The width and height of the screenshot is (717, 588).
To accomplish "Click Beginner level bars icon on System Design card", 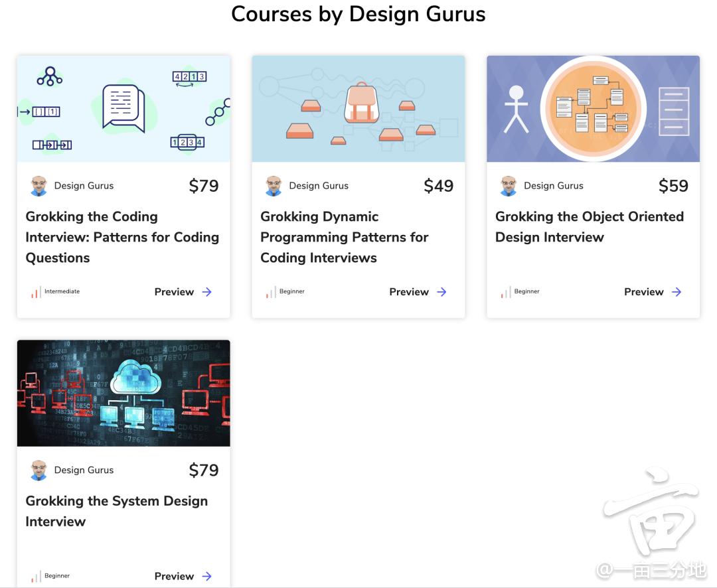I will click(x=36, y=577).
